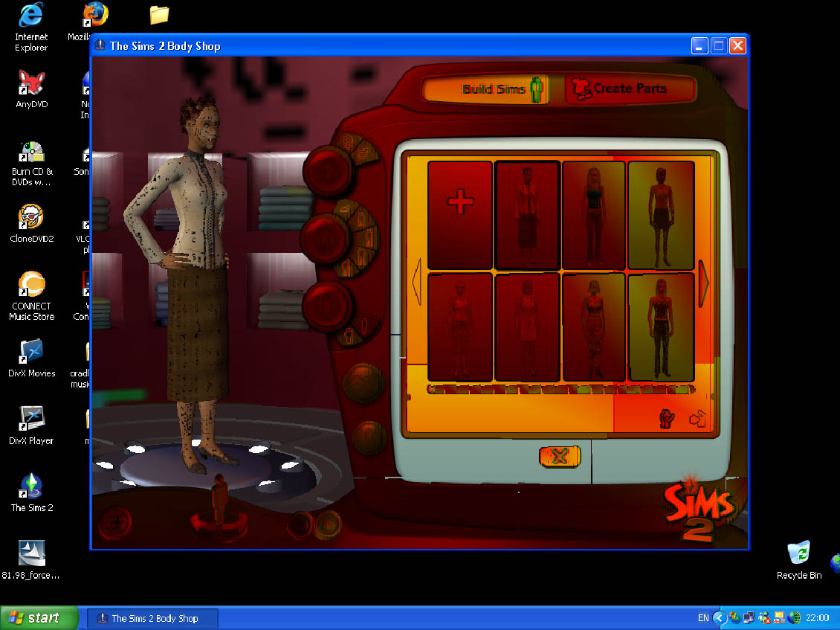Viewport: 840px width, 630px height.
Task: Select the Sim in the yellow-green top-right thumbnail
Action: pyautogui.click(x=661, y=215)
